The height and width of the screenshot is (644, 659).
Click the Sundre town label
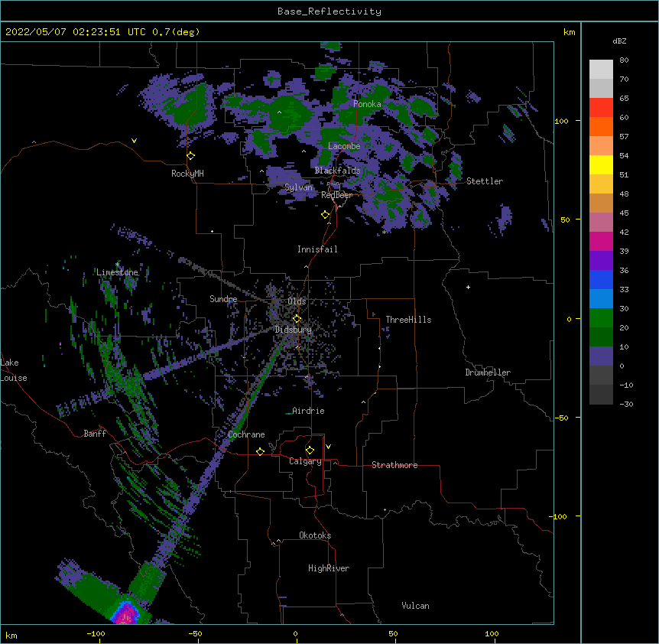point(223,299)
